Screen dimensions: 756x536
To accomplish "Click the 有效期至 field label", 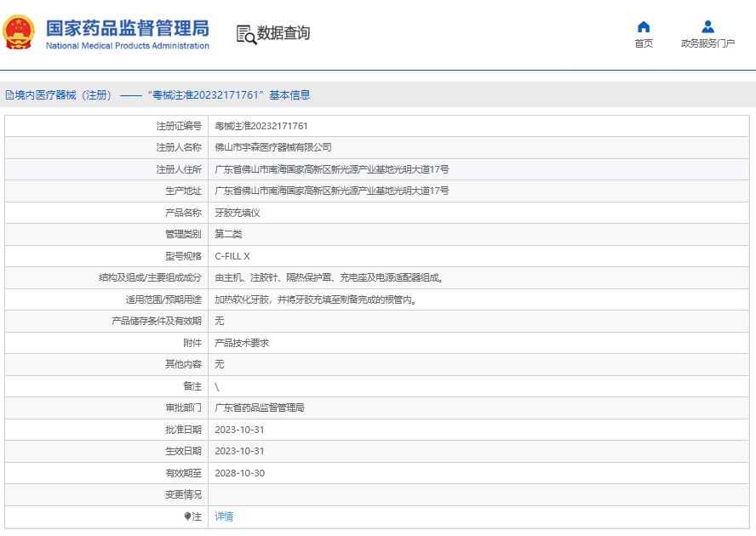I will click(x=183, y=473).
